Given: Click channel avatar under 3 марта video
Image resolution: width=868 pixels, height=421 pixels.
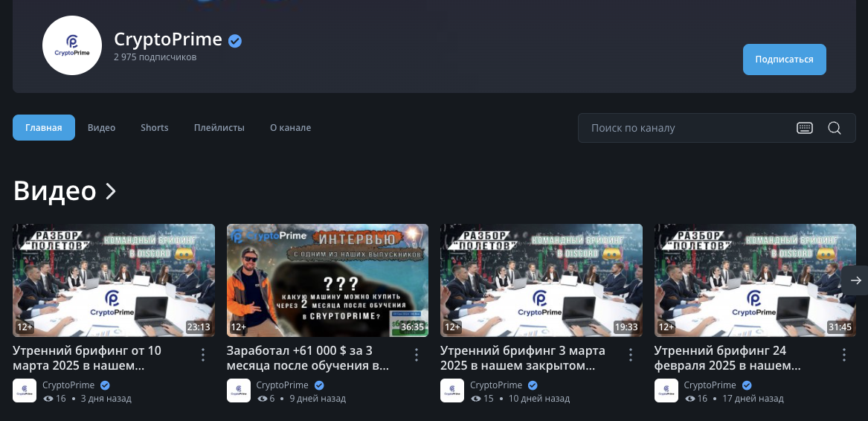Looking at the screenshot, I should [x=452, y=391].
